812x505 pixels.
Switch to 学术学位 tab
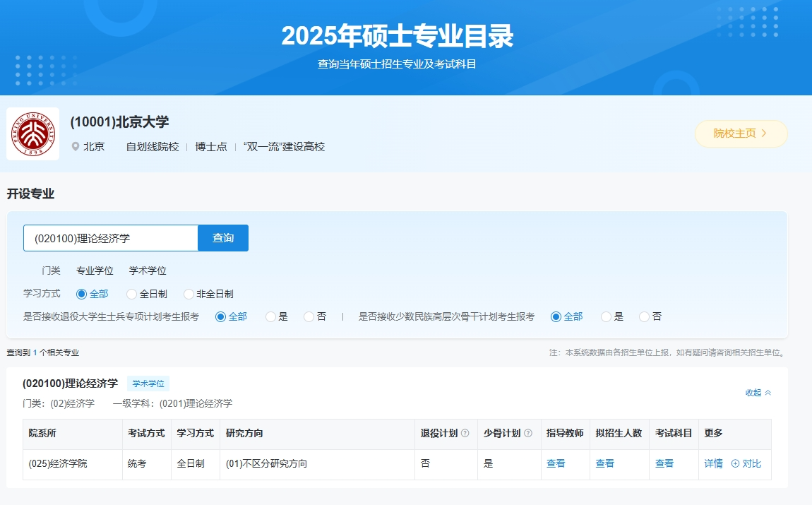coord(148,271)
